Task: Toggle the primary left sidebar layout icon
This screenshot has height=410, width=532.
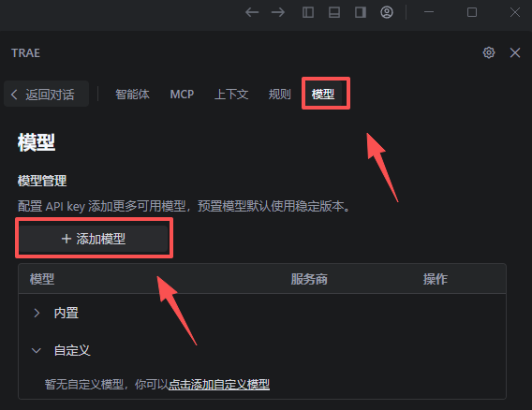Action: [x=308, y=12]
